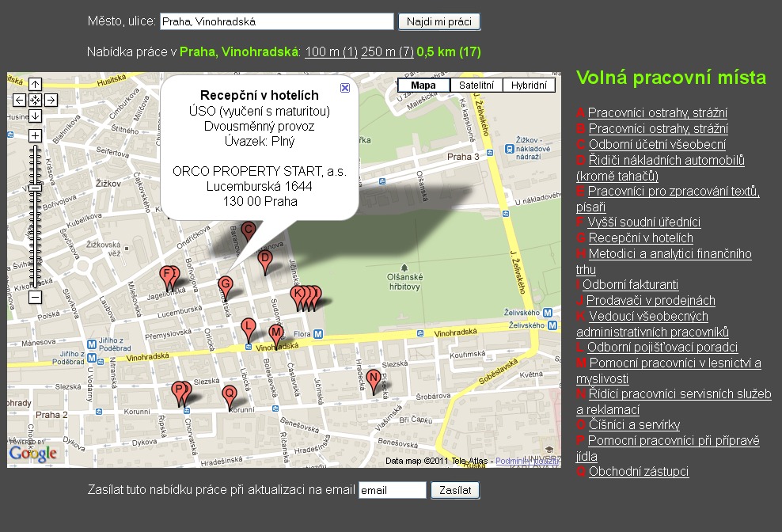
Task: Switch to Hybridní view
Action: [529, 85]
